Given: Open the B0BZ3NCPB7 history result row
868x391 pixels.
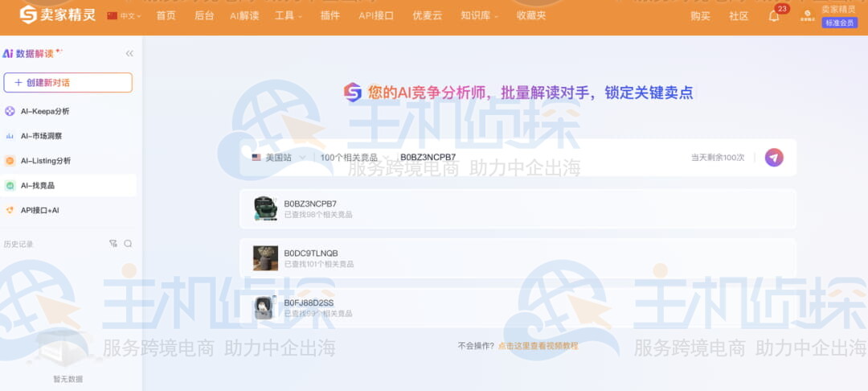Looking at the screenshot, I should tap(518, 209).
